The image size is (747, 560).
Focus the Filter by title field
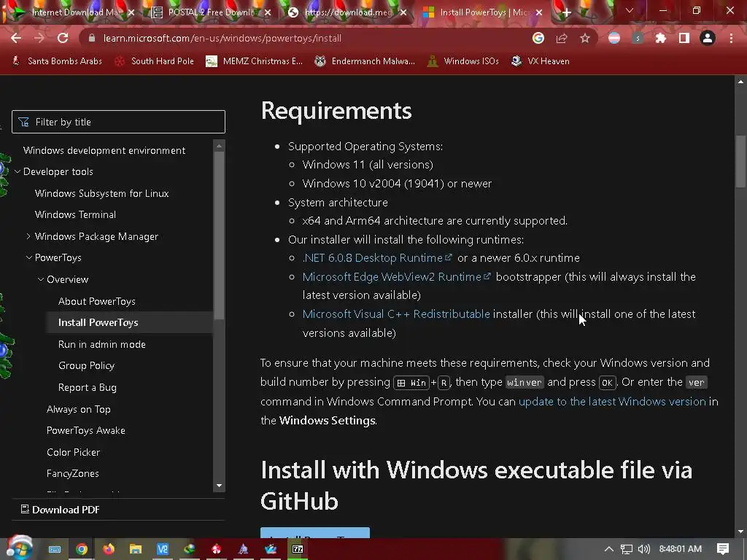click(118, 122)
